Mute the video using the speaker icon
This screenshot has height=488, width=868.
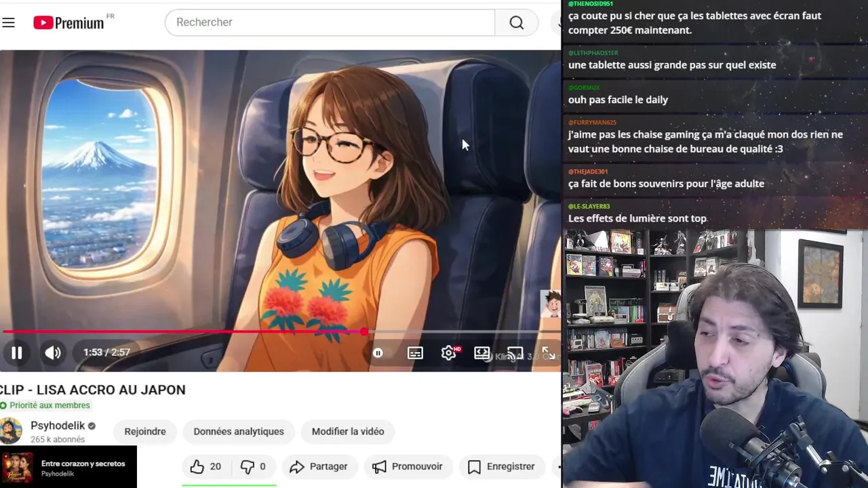coord(53,352)
